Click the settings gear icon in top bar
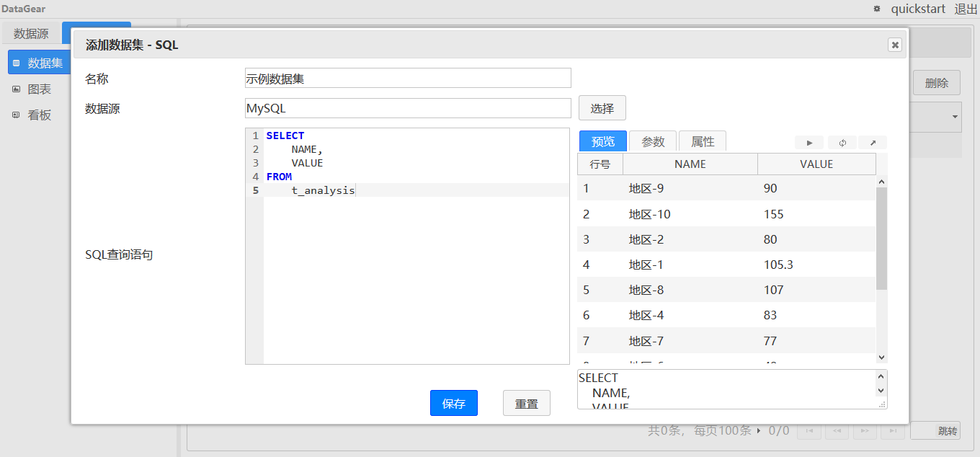 (876, 8)
